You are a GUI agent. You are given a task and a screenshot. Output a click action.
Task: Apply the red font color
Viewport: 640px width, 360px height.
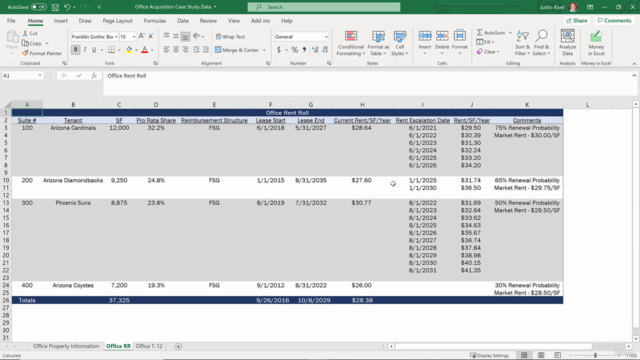click(144, 50)
